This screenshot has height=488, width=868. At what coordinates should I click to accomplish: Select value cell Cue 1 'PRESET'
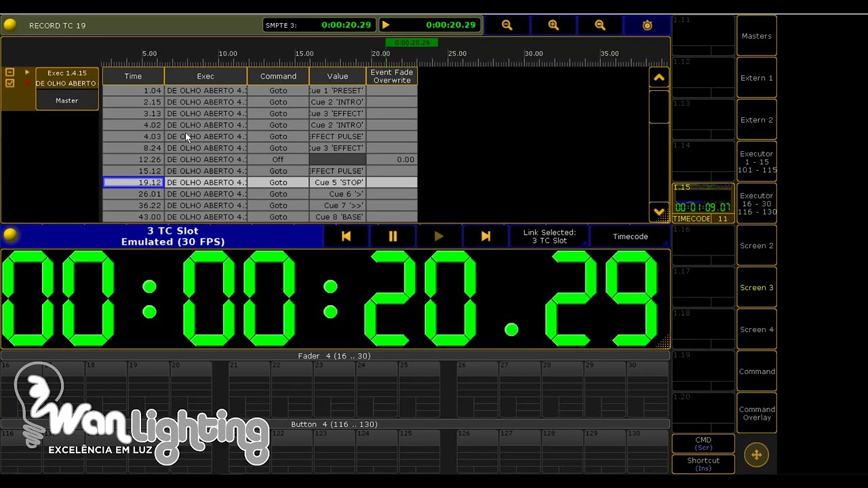[x=338, y=90]
